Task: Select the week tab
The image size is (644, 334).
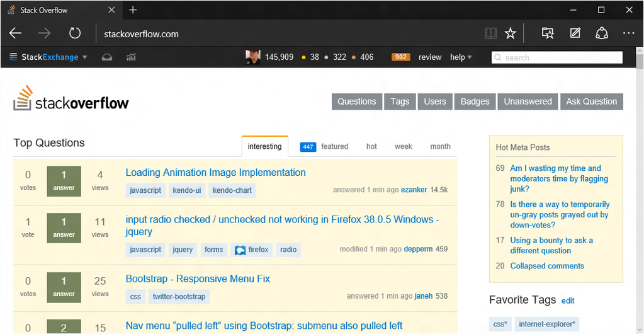Action: pos(404,146)
